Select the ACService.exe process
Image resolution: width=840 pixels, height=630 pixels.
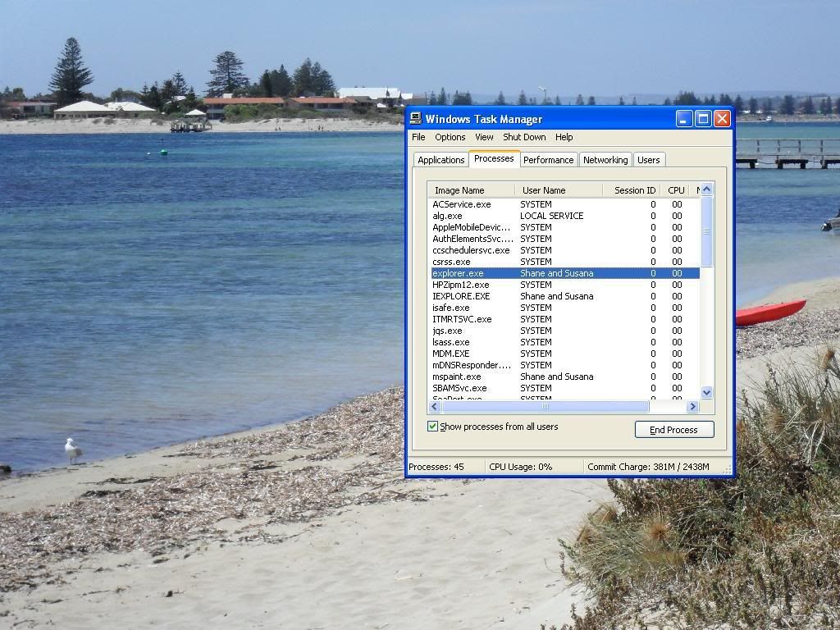(x=564, y=204)
